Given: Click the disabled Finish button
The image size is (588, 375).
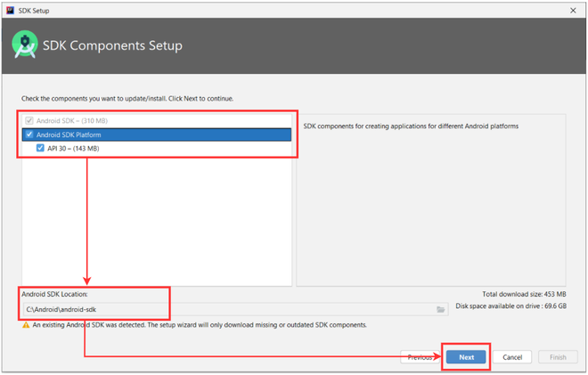Looking at the screenshot, I should 558,357.
